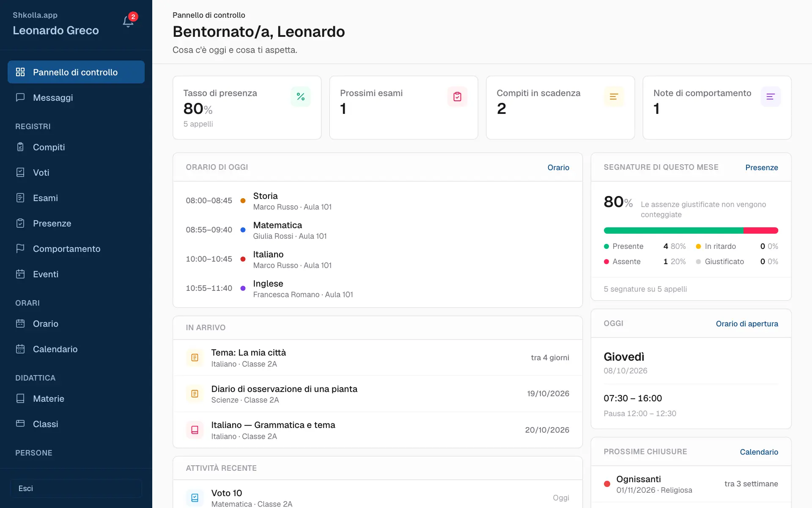Image resolution: width=812 pixels, height=508 pixels.
Task: Click the red book icon beside Italiano — Grammatica
Action: point(195,430)
